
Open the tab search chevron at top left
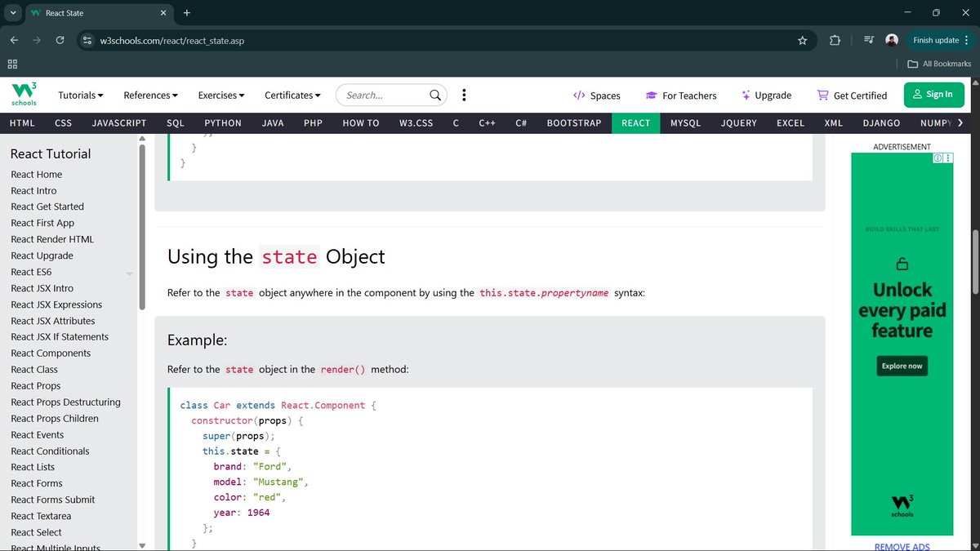click(13, 13)
